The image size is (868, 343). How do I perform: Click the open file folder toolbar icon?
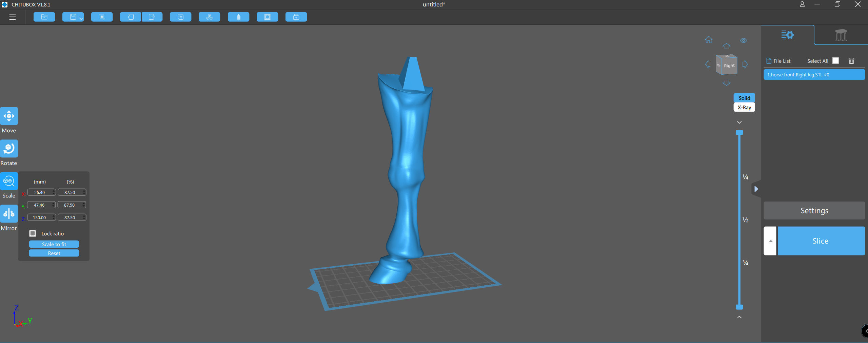[x=44, y=17]
